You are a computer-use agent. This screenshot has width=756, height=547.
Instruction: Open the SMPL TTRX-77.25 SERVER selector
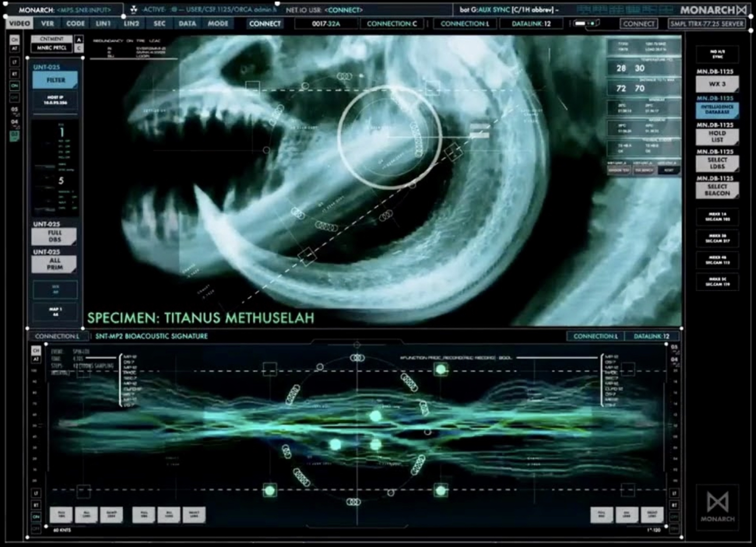pyautogui.click(x=707, y=23)
